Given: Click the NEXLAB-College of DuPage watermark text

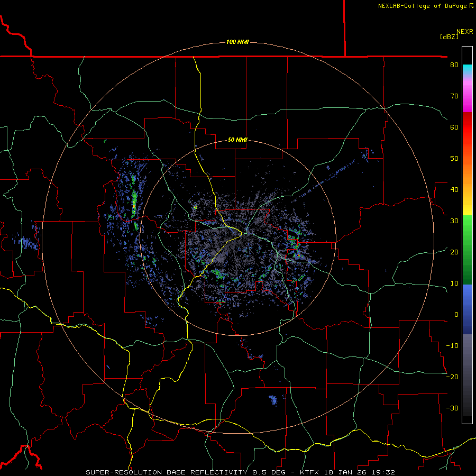Looking at the screenshot, I should click(x=425, y=6).
